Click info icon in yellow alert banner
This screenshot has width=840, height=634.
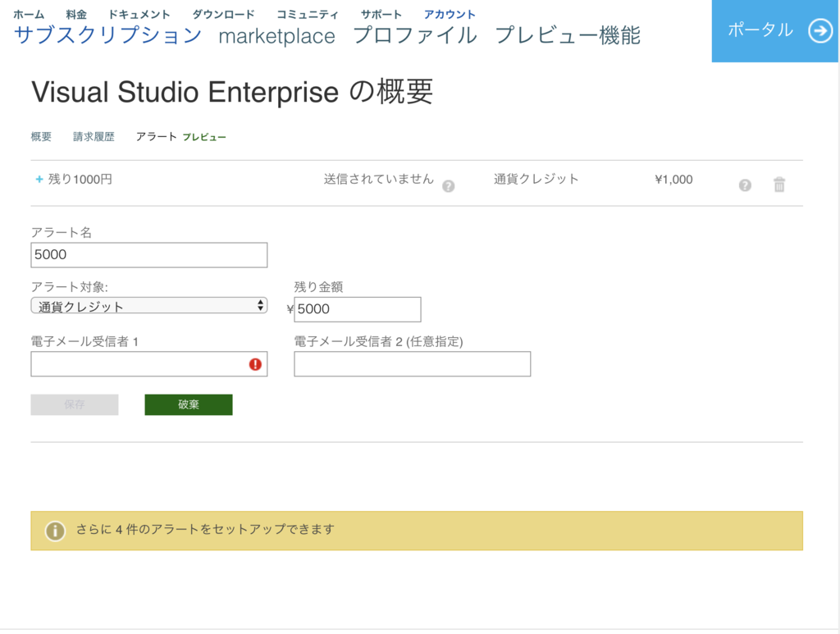click(x=55, y=531)
